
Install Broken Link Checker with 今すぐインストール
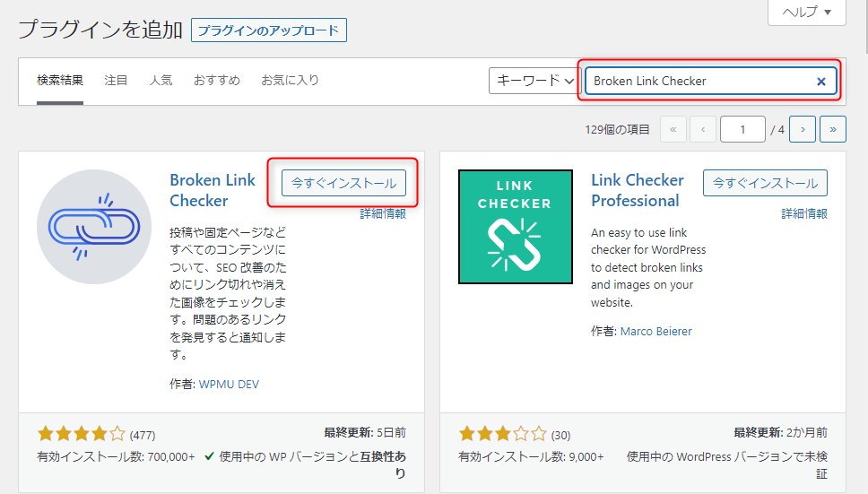click(x=343, y=183)
